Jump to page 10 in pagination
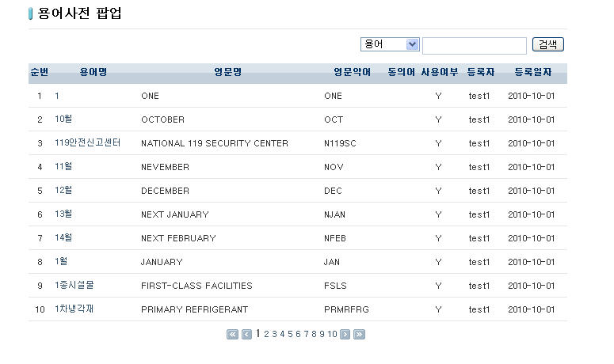 tap(332, 335)
